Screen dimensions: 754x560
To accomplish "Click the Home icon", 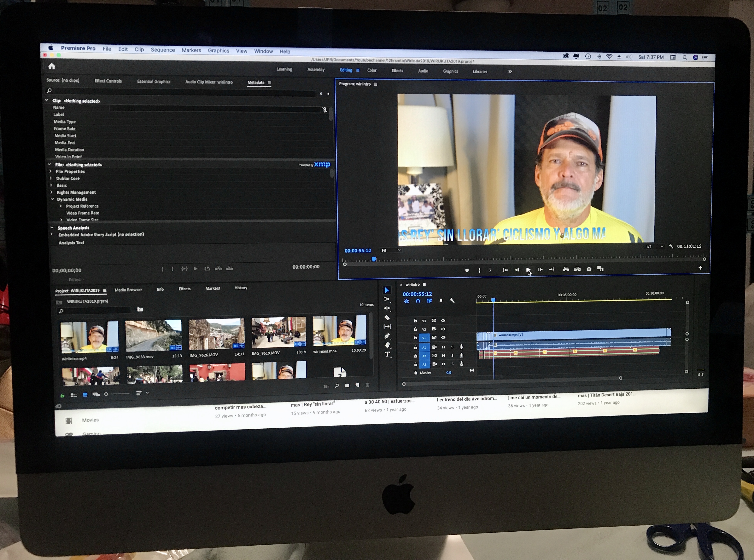I will (52, 66).
